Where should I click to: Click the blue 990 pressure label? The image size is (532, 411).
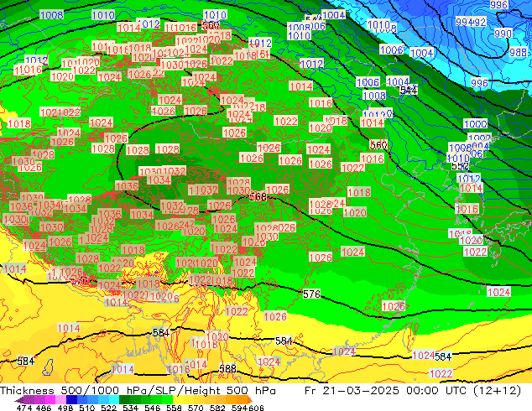[503, 34]
